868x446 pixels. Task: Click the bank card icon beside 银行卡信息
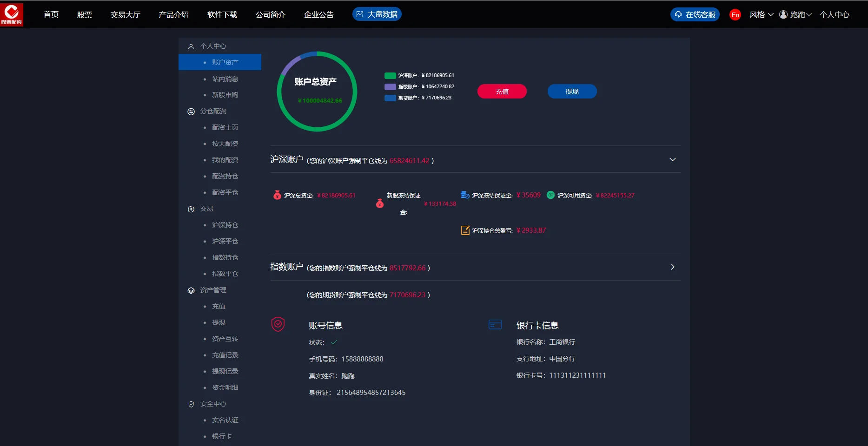point(495,325)
